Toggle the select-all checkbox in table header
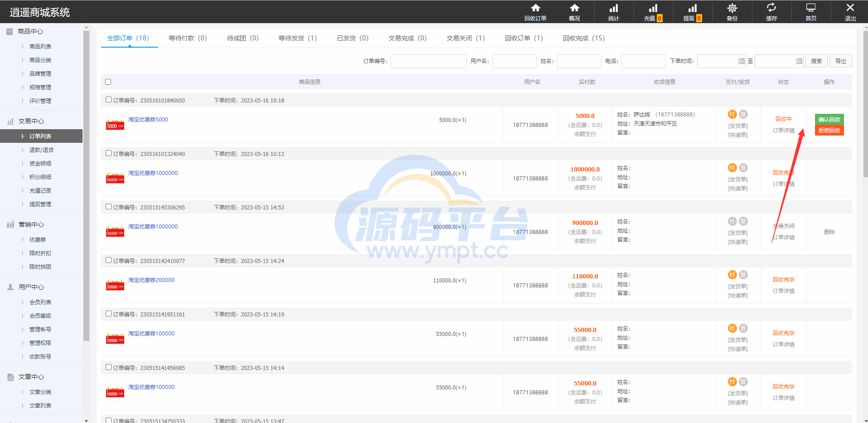The height and width of the screenshot is (423, 868). point(108,82)
